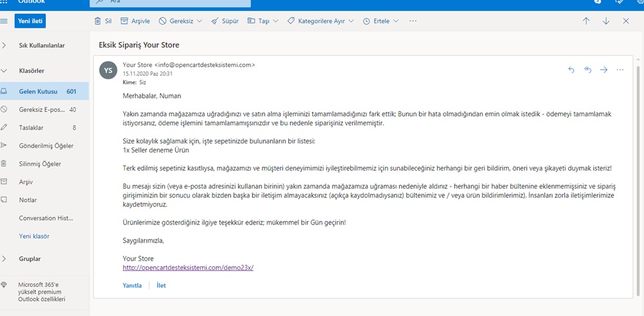Expand the Gruplar section
Screen dimensions: 644x316
[x=4, y=259]
